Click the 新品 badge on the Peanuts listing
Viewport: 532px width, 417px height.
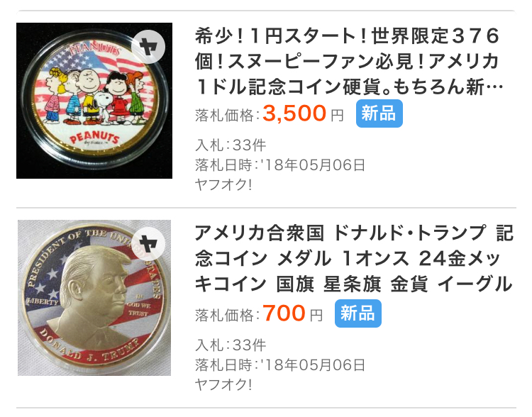379,113
